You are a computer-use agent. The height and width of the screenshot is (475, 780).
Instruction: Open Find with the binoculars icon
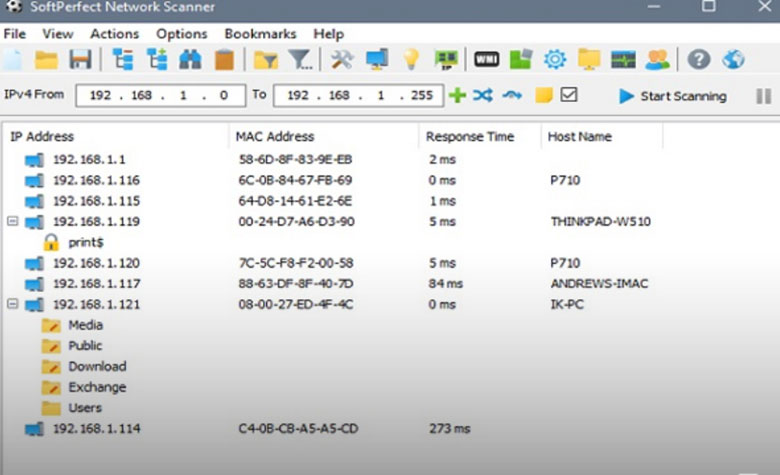pyautogui.click(x=190, y=60)
